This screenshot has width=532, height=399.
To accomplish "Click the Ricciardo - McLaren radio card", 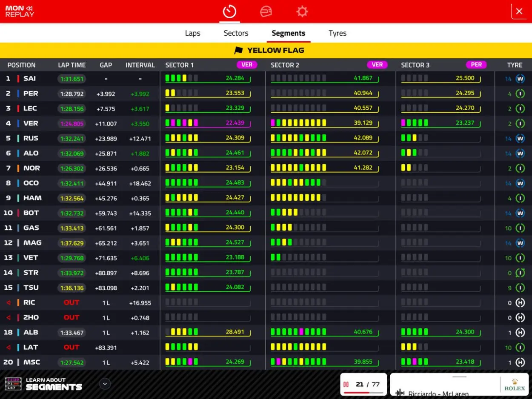I will 459,385.
